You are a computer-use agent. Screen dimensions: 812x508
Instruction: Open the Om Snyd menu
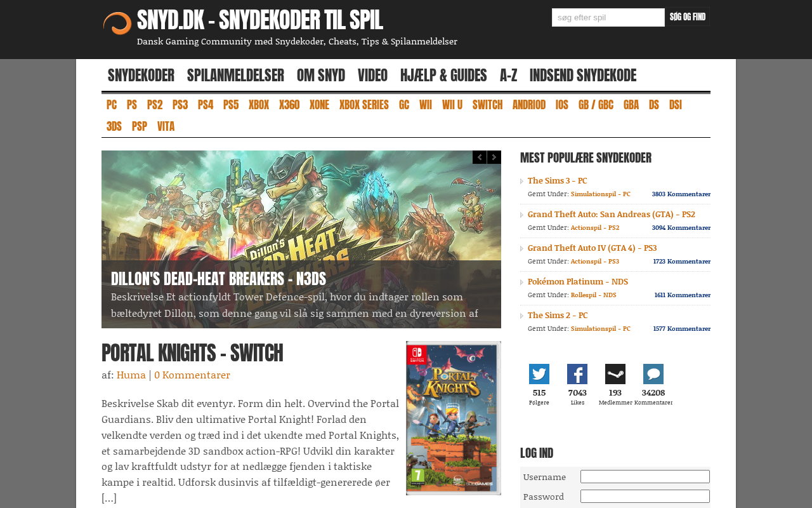pyautogui.click(x=321, y=76)
